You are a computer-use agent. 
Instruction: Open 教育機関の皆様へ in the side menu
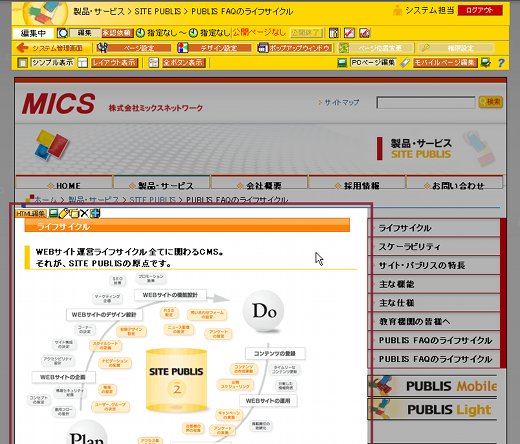click(x=434, y=321)
